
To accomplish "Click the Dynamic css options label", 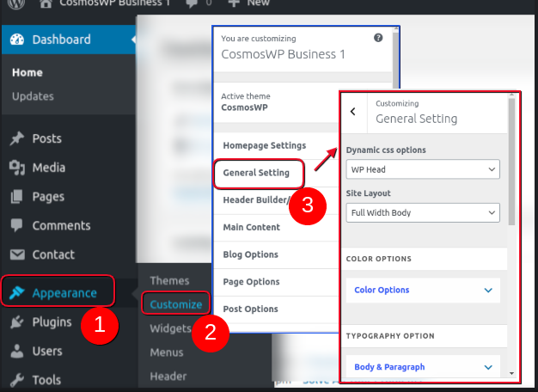I will 386,150.
